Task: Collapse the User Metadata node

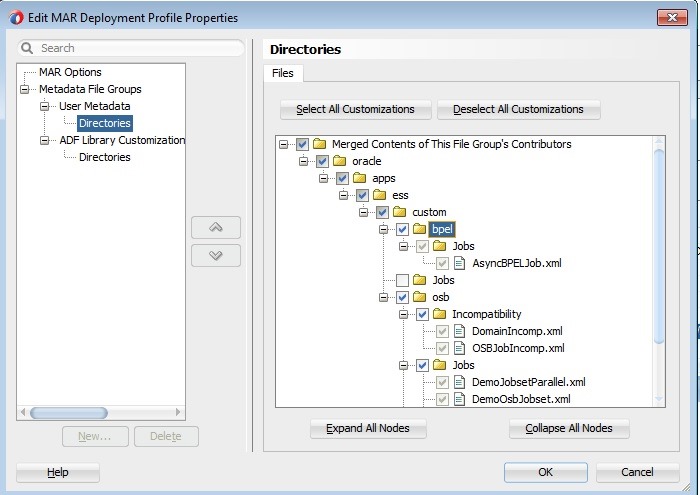Action: (x=44, y=106)
